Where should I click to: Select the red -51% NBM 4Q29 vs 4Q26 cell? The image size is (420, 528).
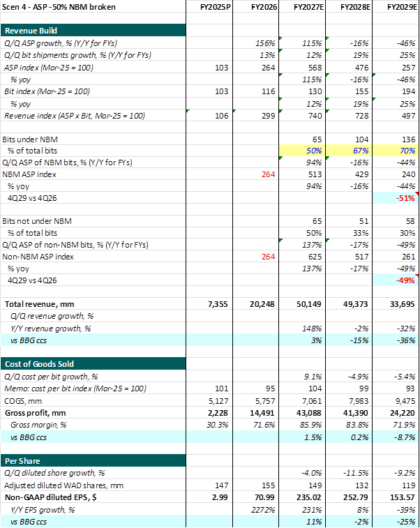tap(396, 198)
